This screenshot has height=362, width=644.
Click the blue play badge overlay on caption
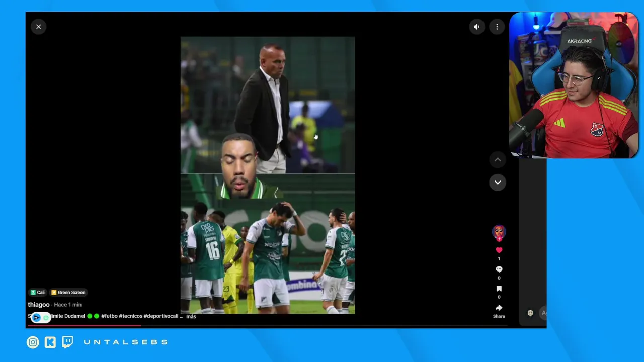[36, 317]
